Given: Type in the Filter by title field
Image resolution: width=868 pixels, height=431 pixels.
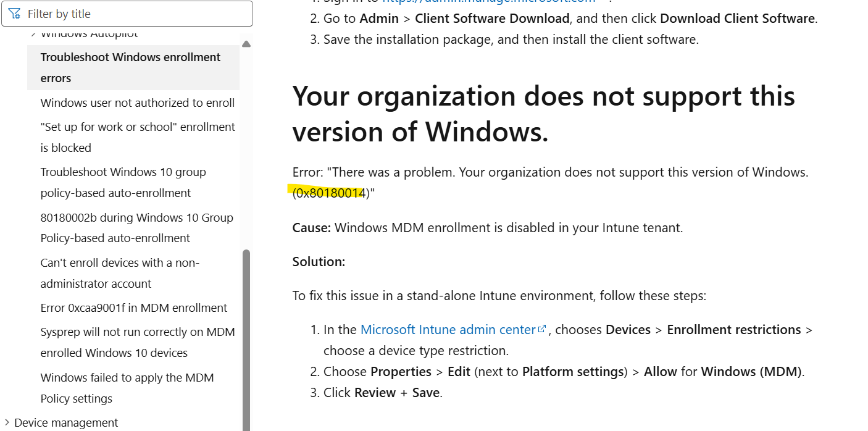Looking at the screenshot, I should tap(136, 14).
